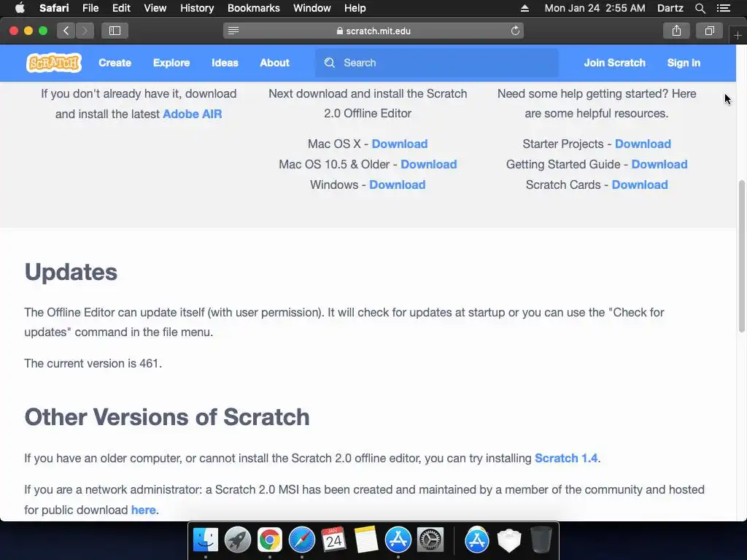Screen dimensions: 747x560
Task: Click the 'Updates' heading
Action: [71, 272]
